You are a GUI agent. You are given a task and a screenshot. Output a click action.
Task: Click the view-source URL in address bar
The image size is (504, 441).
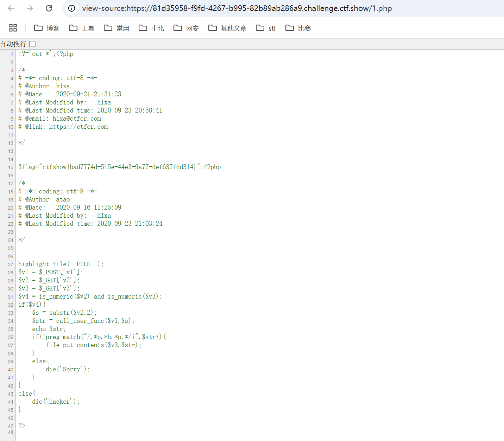(237, 8)
